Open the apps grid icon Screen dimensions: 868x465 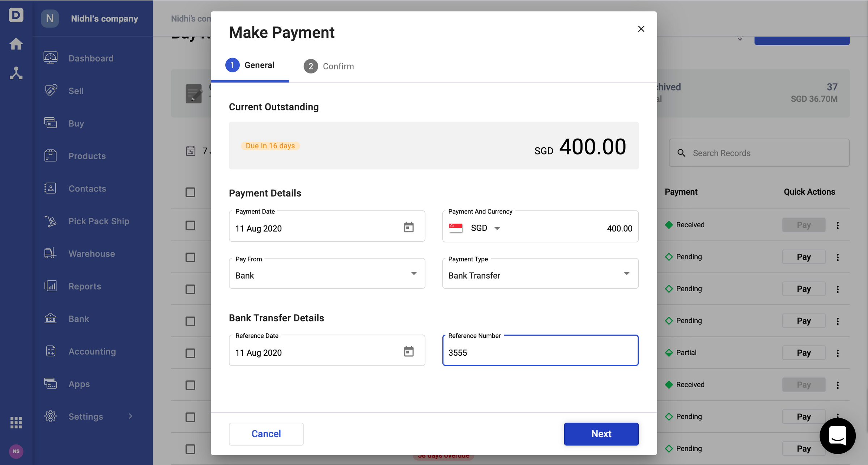tap(16, 422)
